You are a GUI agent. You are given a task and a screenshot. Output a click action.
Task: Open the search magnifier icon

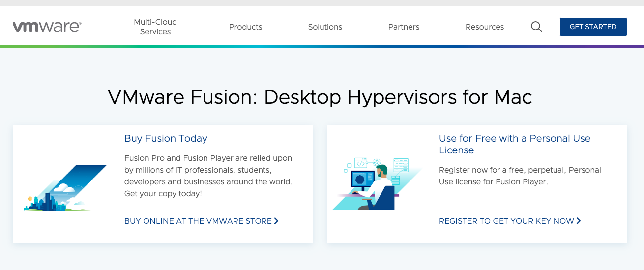point(536,27)
